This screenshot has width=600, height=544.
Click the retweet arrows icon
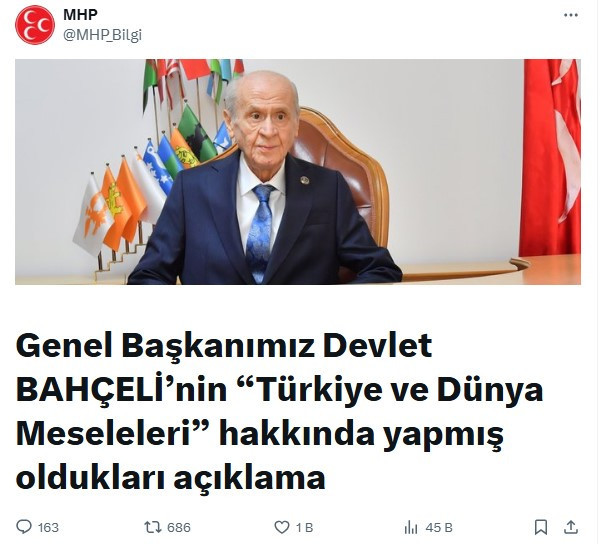point(153,527)
